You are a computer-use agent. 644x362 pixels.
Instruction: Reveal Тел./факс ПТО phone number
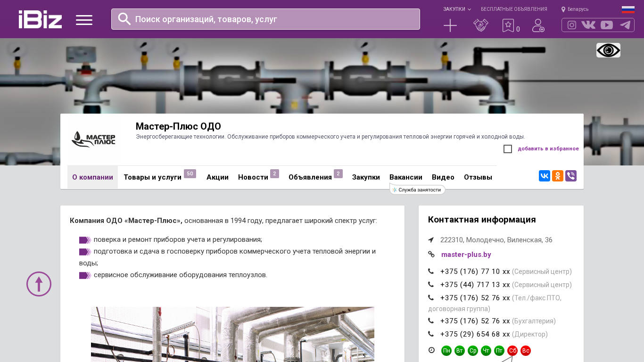pos(475,298)
